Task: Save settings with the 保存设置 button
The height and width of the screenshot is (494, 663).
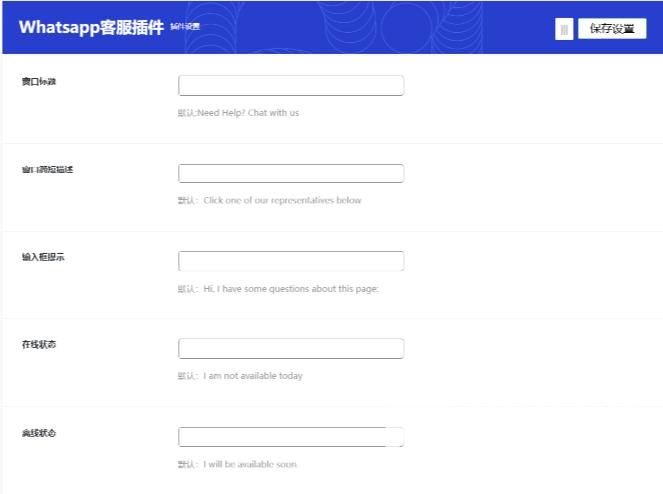Action: click(612, 29)
